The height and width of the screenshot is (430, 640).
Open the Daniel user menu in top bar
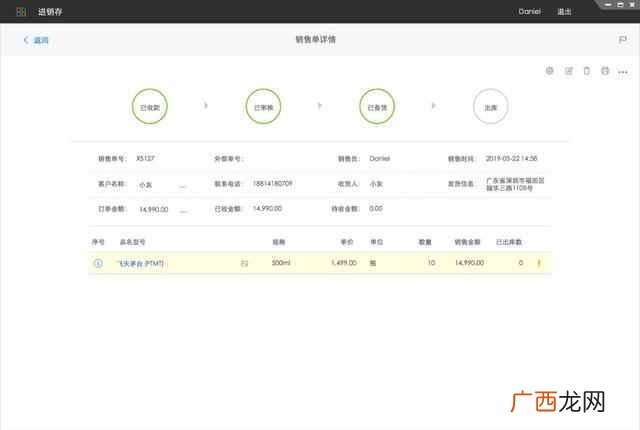pyautogui.click(x=529, y=11)
